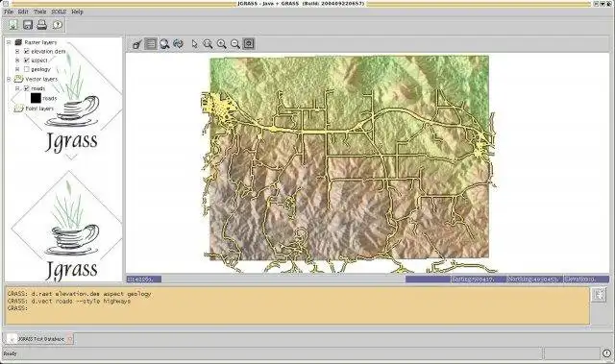Viewport: 615px width, 364px height.
Task: Toggle the elevation.dem layer checkbox
Action: pos(27,51)
